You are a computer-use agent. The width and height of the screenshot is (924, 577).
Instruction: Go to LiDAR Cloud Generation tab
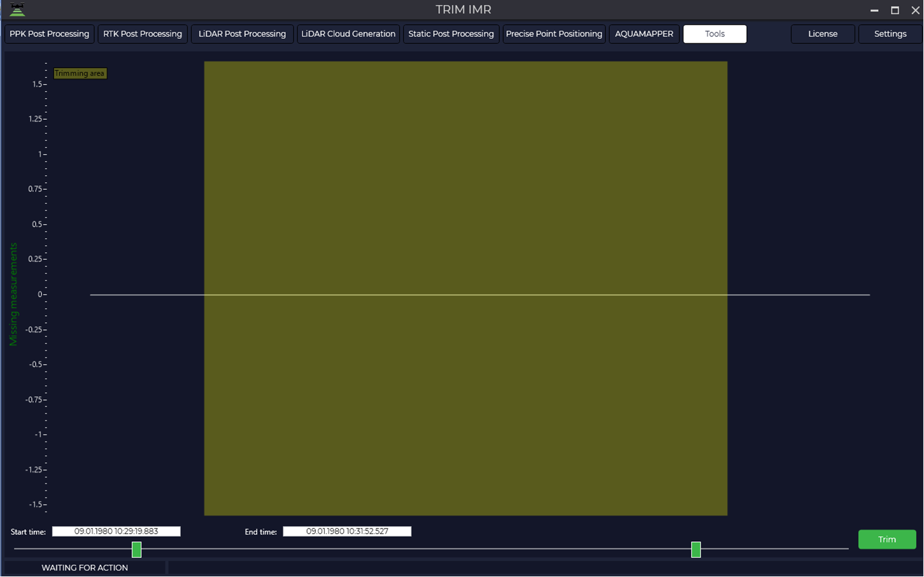[348, 34]
